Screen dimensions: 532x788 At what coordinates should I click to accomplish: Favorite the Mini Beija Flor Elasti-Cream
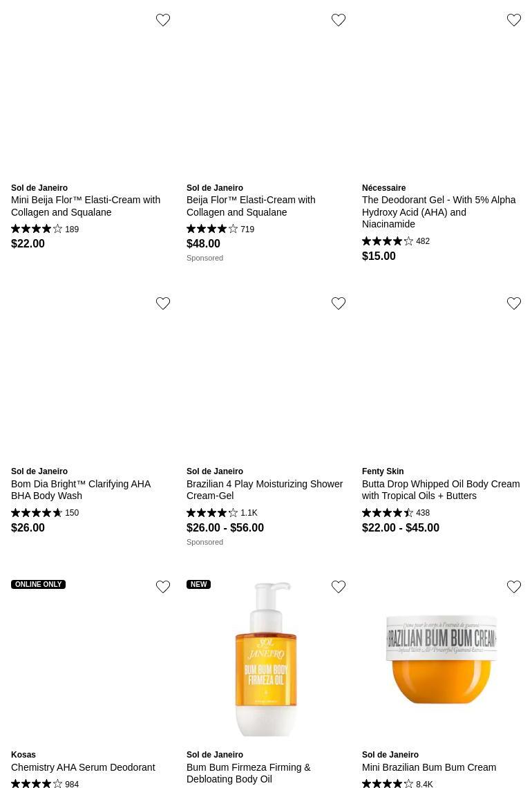pos(163,20)
